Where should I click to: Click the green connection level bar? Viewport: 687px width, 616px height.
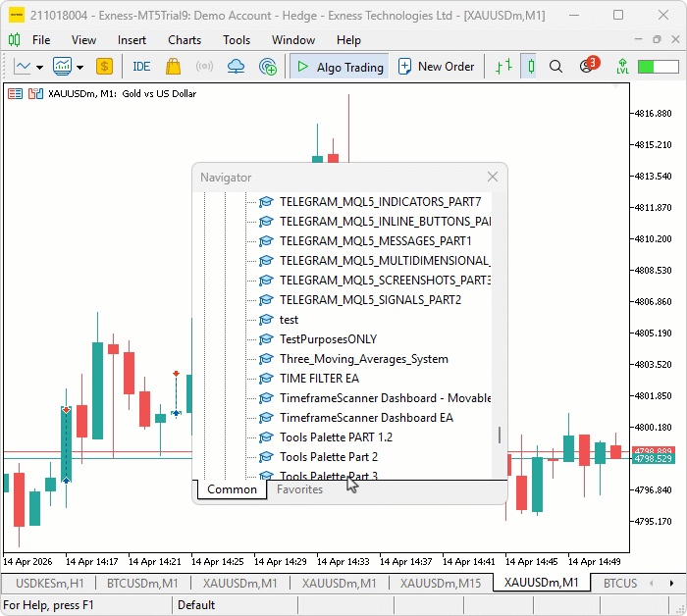pyautogui.click(x=659, y=67)
